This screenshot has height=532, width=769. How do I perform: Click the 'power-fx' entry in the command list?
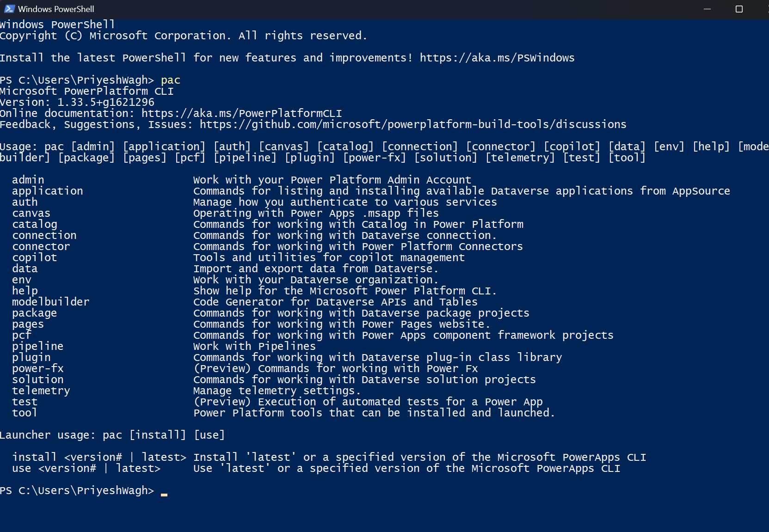[37, 369]
